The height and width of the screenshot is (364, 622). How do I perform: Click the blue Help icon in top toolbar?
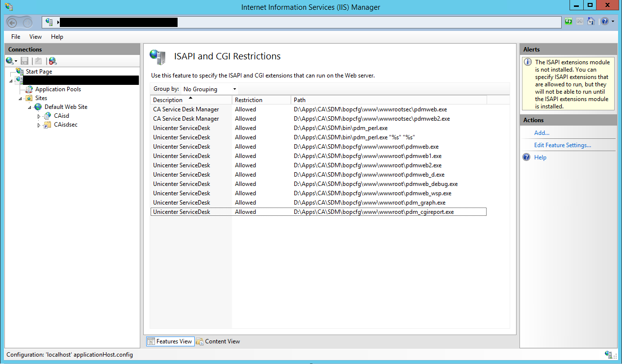(x=605, y=21)
